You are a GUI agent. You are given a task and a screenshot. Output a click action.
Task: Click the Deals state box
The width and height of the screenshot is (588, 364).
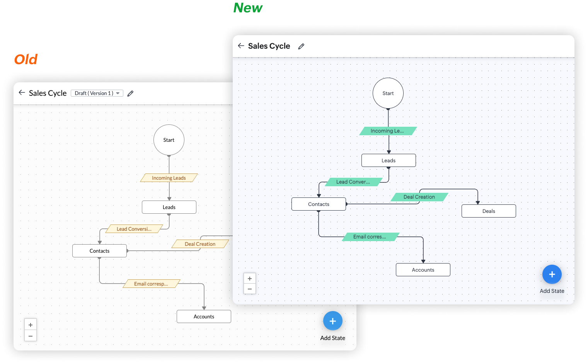[489, 211]
